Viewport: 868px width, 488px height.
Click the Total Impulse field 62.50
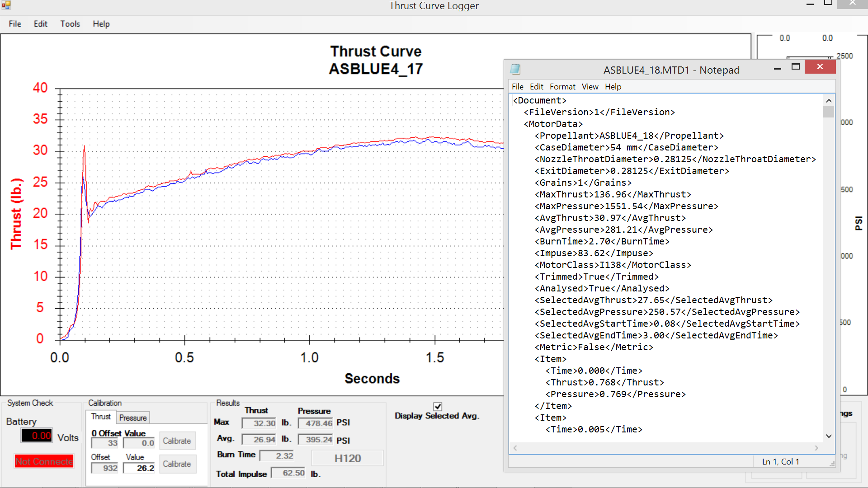click(x=288, y=473)
